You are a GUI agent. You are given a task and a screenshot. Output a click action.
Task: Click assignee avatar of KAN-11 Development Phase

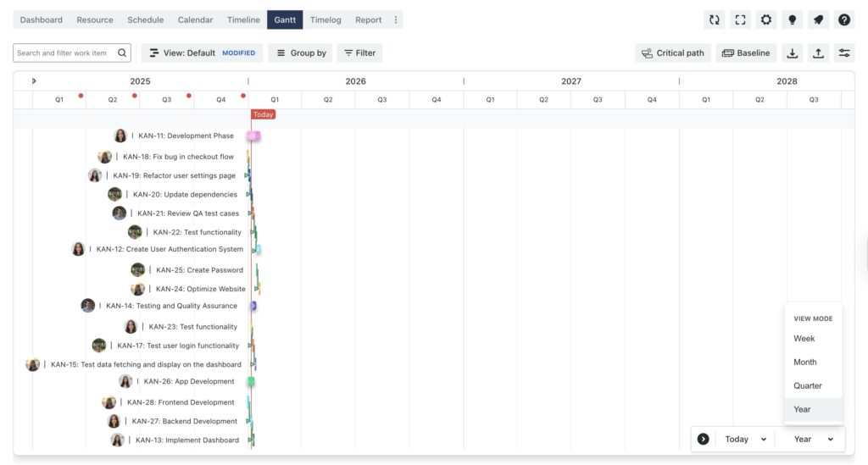click(x=120, y=136)
